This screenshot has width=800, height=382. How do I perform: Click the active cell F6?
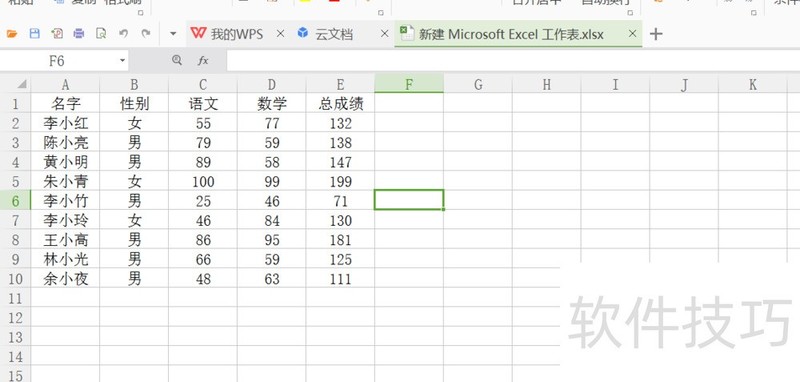coord(409,199)
